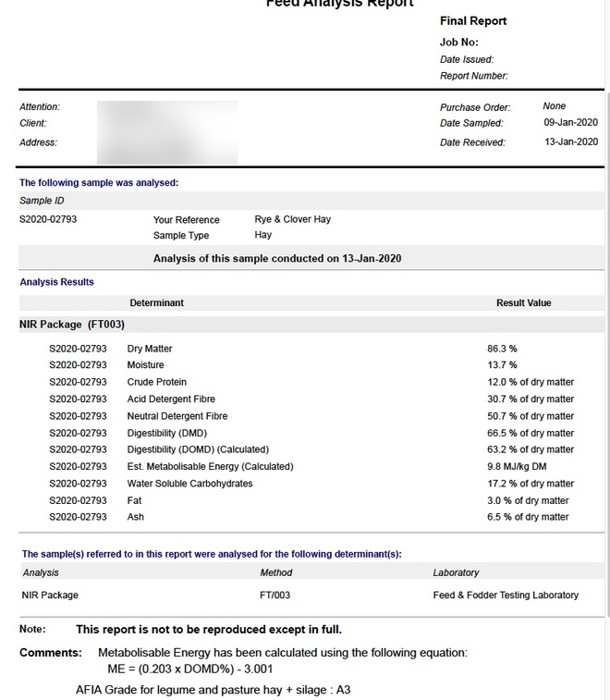Image resolution: width=610 pixels, height=700 pixels.
Task: Click the 'Analysis Results' section heading
Action: click(56, 282)
